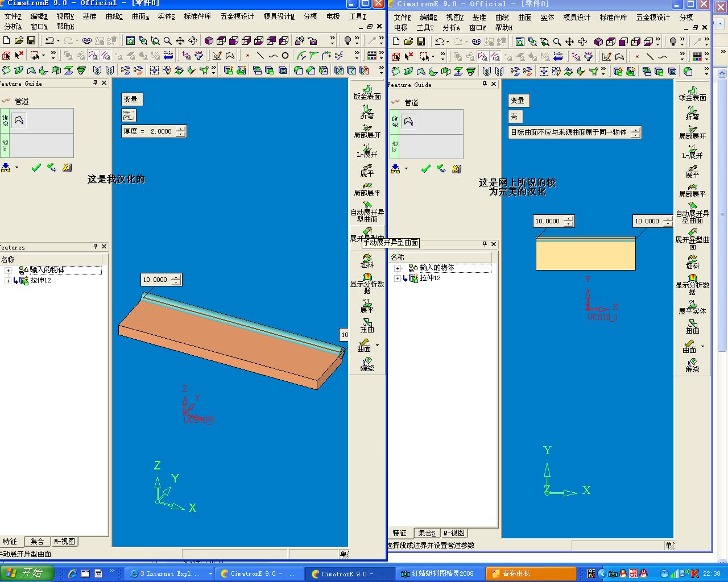Open preview dropdown arrow in left Feature Guide

(x=16, y=168)
